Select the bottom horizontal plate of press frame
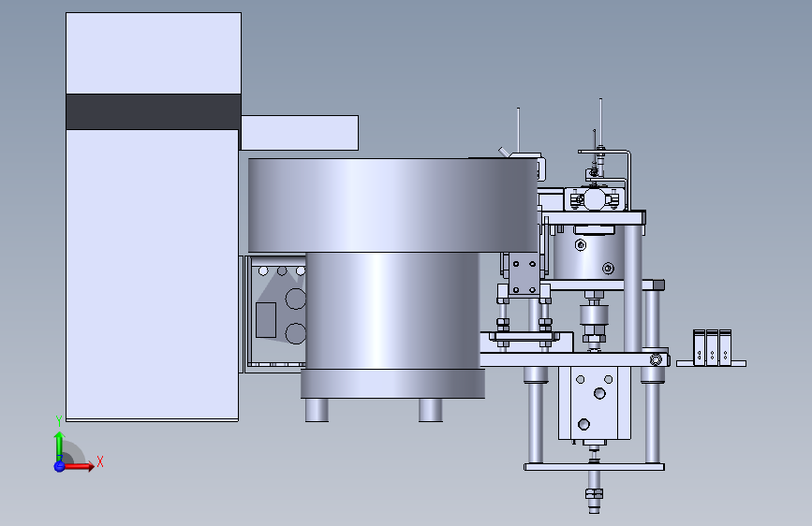812x526 pixels. pos(594,467)
